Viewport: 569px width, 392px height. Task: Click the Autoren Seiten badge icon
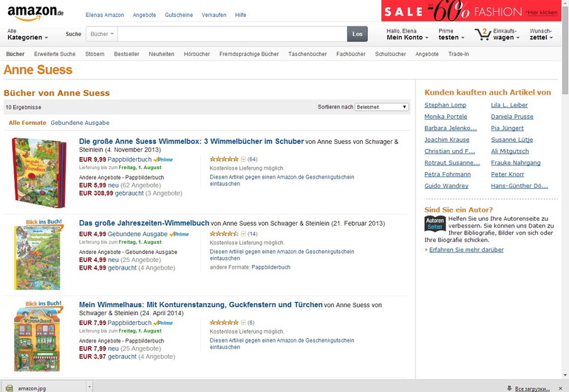pyautogui.click(x=435, y=224)
